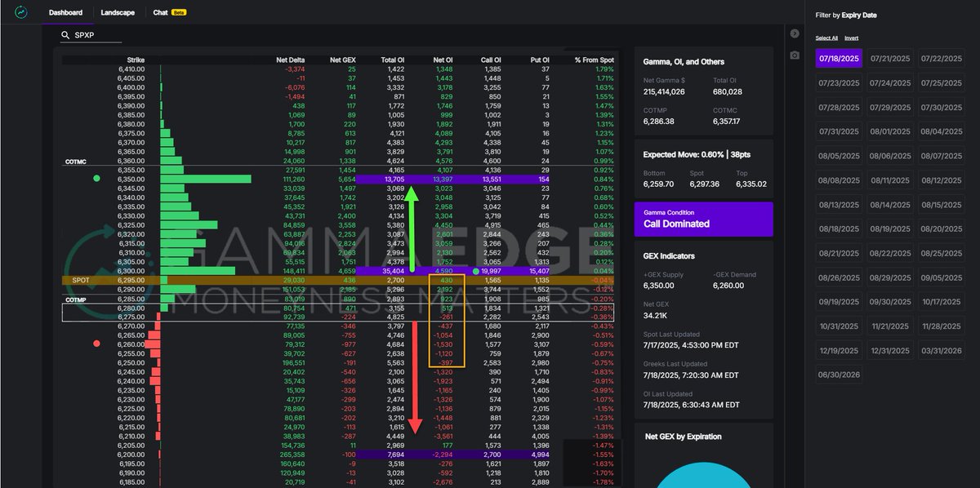Click the 265,358 Net Delta value
This screenshot has height=488, width=980.
coord(292,454)
